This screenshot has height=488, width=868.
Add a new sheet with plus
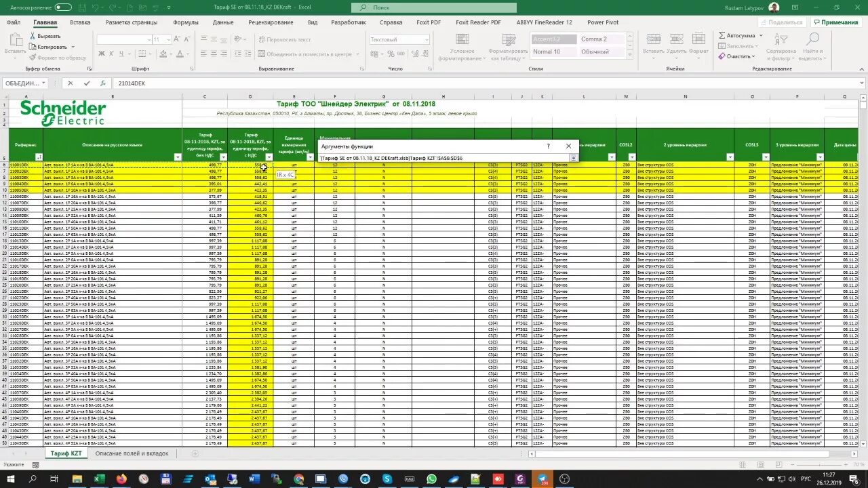click(195, 453)
